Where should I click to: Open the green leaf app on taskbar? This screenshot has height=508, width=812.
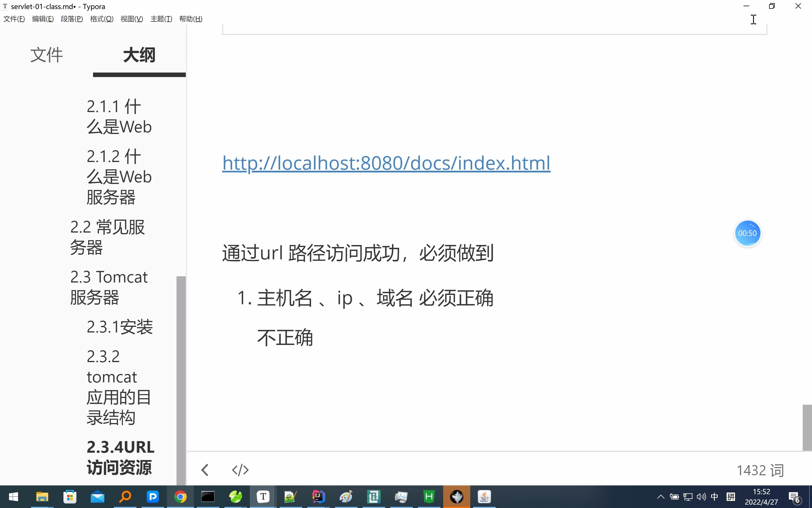[235, 497]
